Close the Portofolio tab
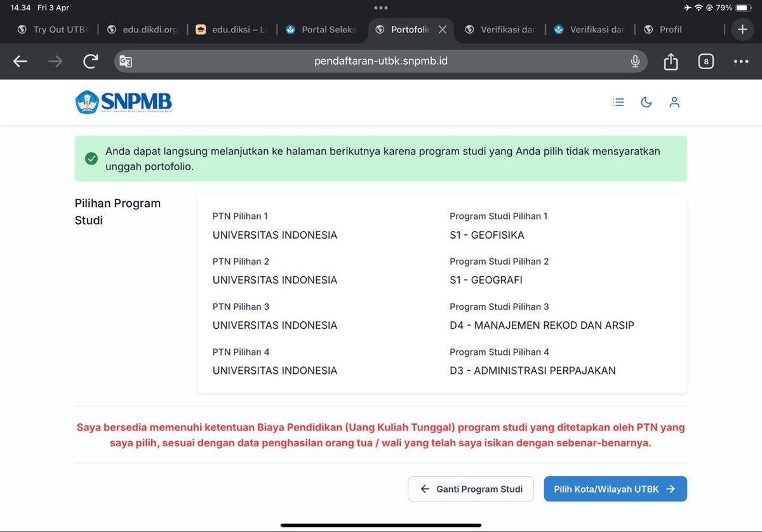This screenshot has width=762, height=532. click(x=443, y=29)
